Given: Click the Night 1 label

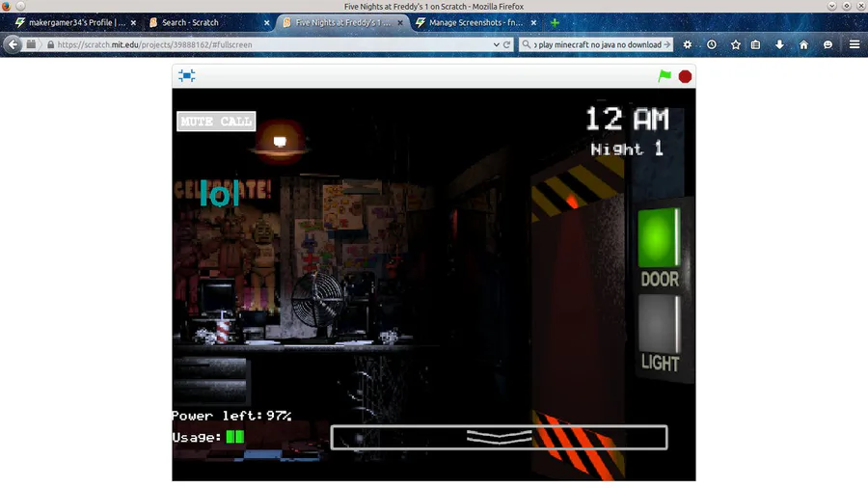Looking at the screenshot, I should (627, 149).
